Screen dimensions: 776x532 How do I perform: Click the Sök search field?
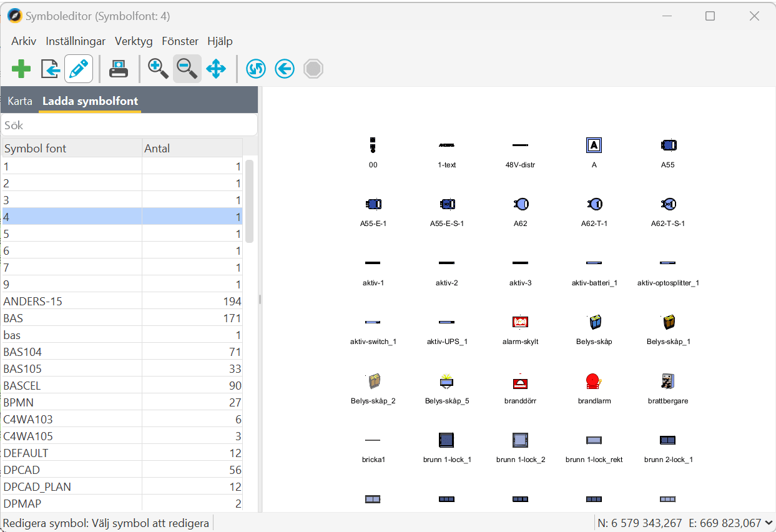coord(129,125)
